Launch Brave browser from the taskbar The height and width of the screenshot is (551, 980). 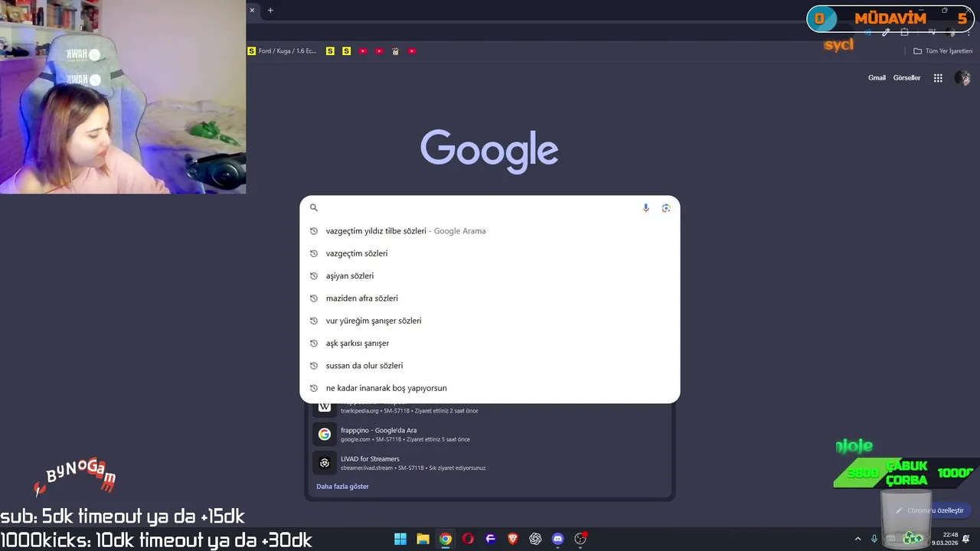click(513, 539)
